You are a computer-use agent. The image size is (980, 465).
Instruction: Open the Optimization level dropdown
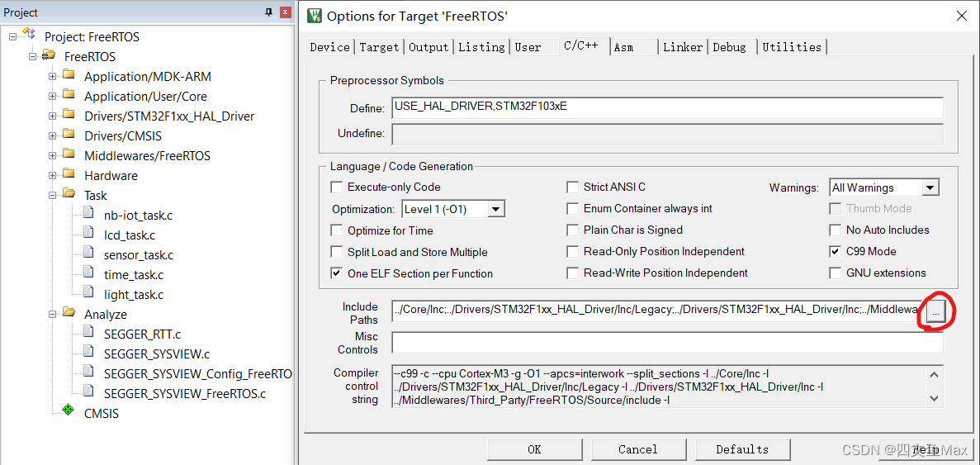496,209
